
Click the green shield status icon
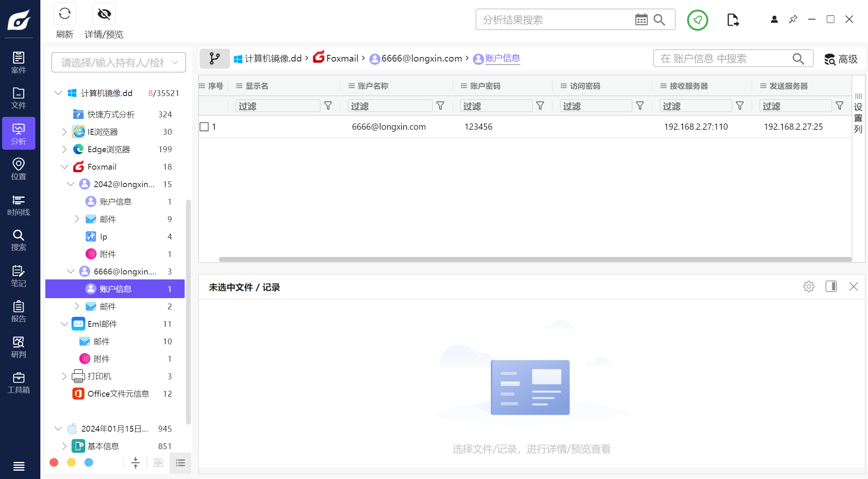(697, 20)
